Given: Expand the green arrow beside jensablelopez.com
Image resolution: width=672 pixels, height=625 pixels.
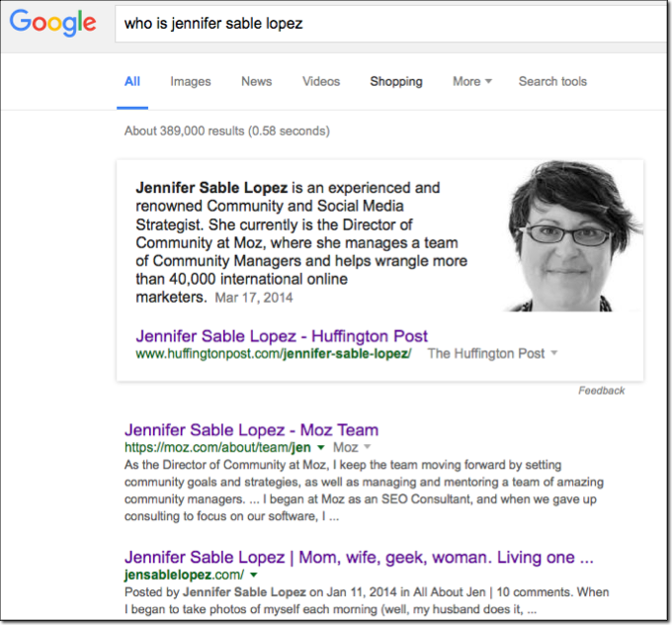Looking at the screenshot, I should [x=254, y=575].
